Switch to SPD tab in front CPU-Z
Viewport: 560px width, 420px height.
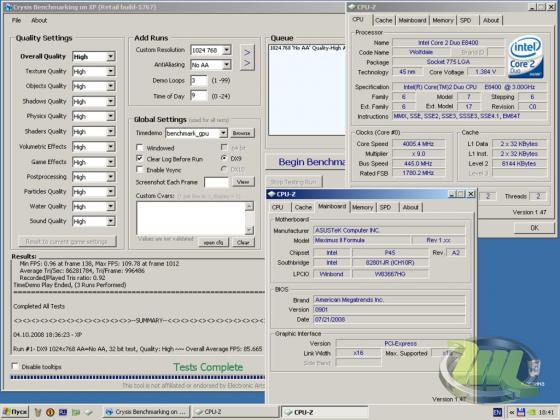(385, 207)
